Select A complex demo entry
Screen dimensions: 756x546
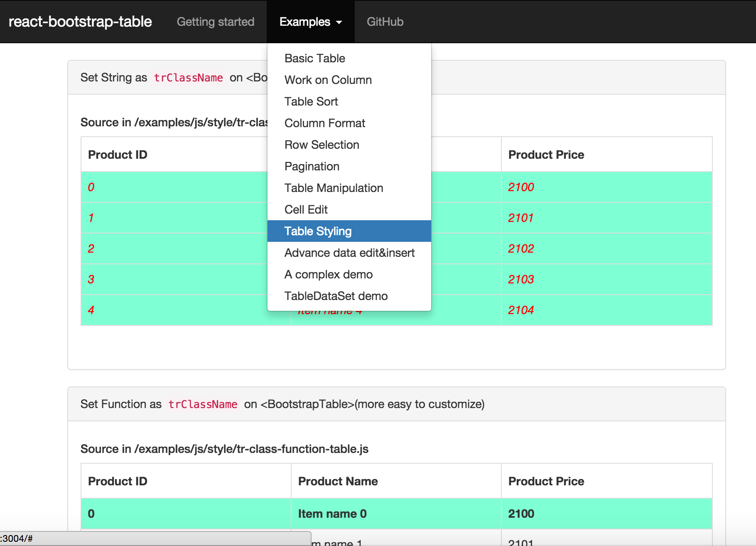pyautogui.click(x=328, y=274)
